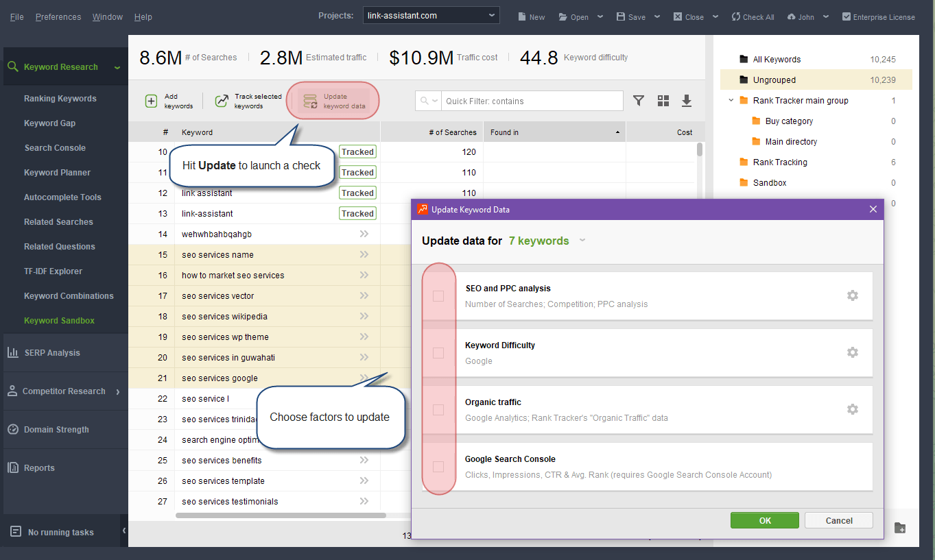Sort by the Found in column header
The width and height of the screenshot is (935, 560).
click(554, 132)
